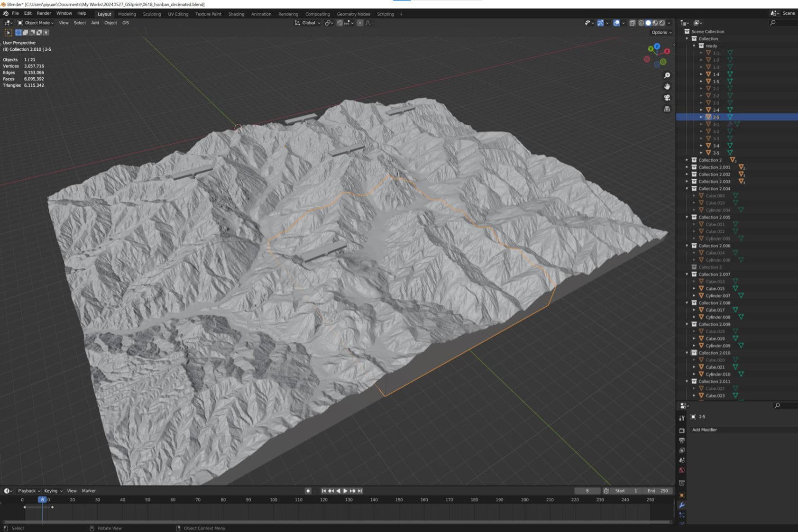798x532 pixels.
Task: Choose the extend selection mode icon
Action: [25, 32]
